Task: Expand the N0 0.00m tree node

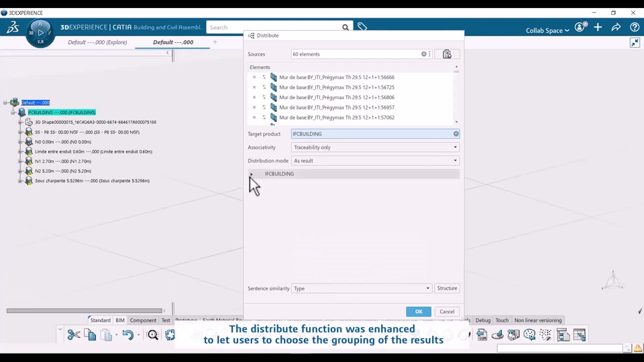Action: tap(19, 142)
